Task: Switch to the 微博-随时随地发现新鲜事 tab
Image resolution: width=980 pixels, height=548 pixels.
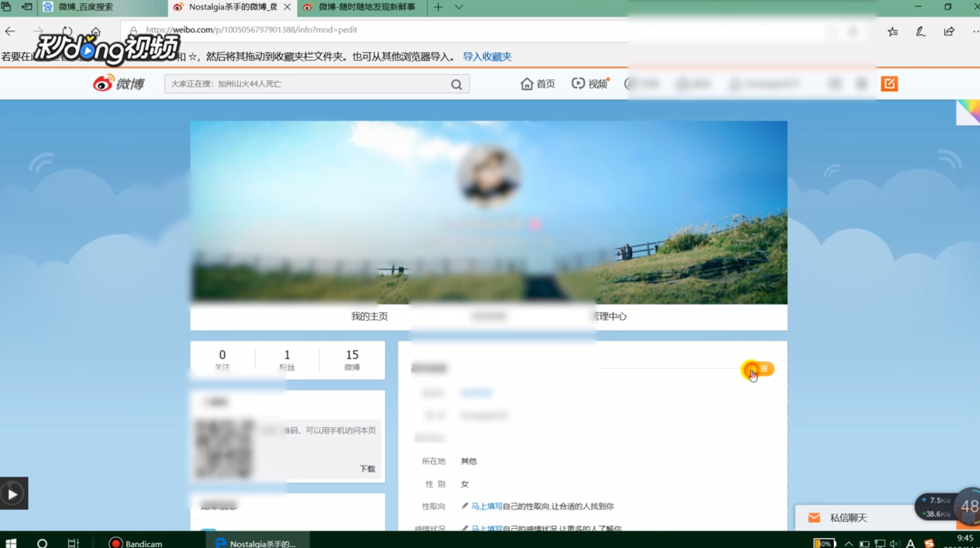Action: tap(361, 7)
